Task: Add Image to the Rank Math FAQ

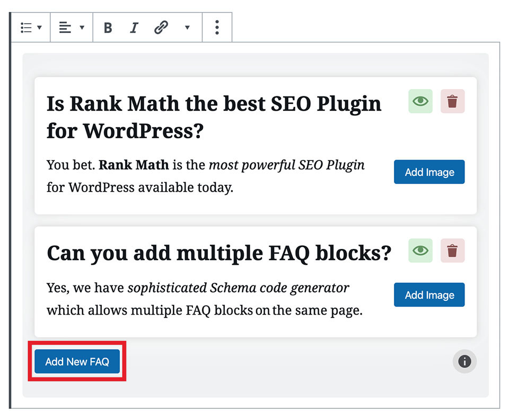Action: (x=429, y=172)
